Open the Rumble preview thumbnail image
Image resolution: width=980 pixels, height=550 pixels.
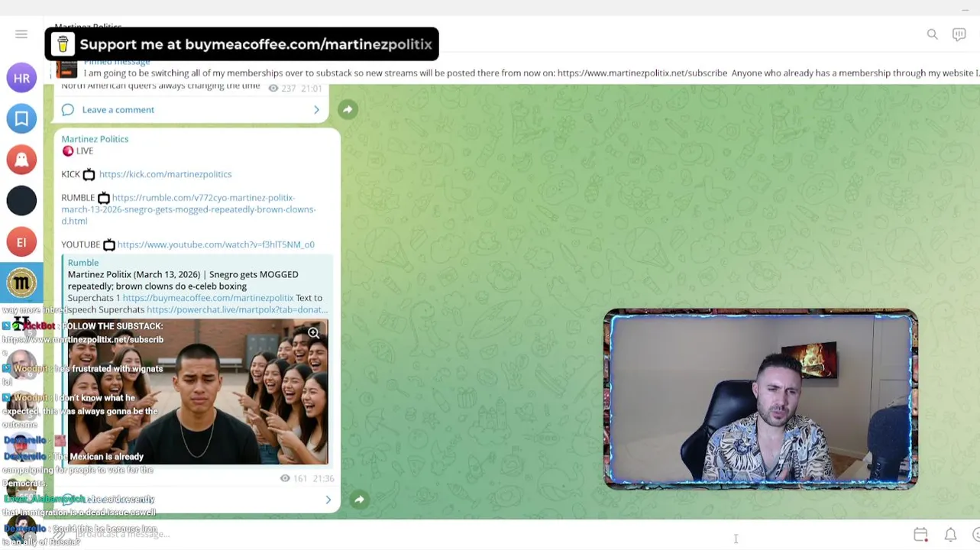coord(198,391)
